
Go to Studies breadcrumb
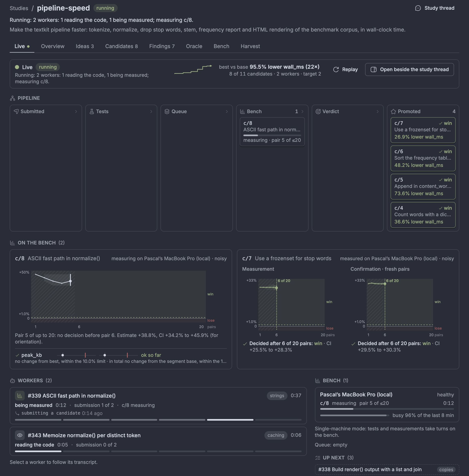coord(19,8)
